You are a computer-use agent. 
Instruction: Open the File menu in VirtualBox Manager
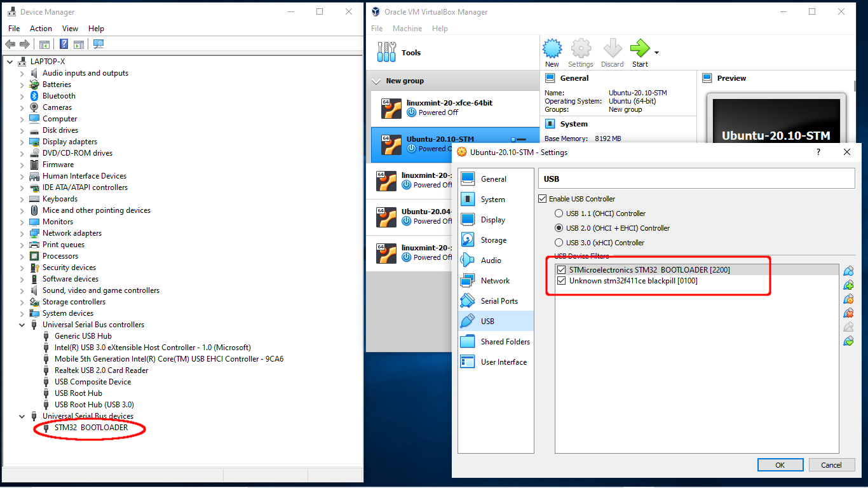tap(377, 29)
